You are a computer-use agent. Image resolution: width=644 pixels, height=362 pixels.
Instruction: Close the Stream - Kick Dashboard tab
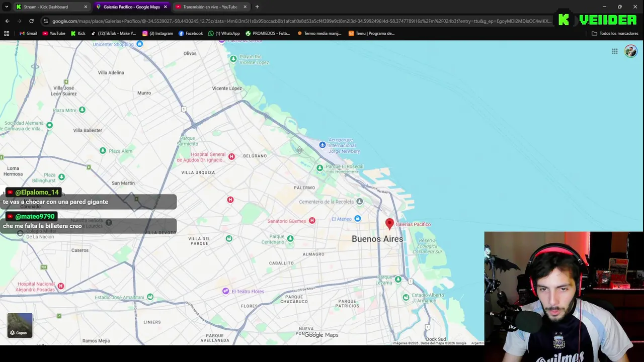[x=86, y=7]
